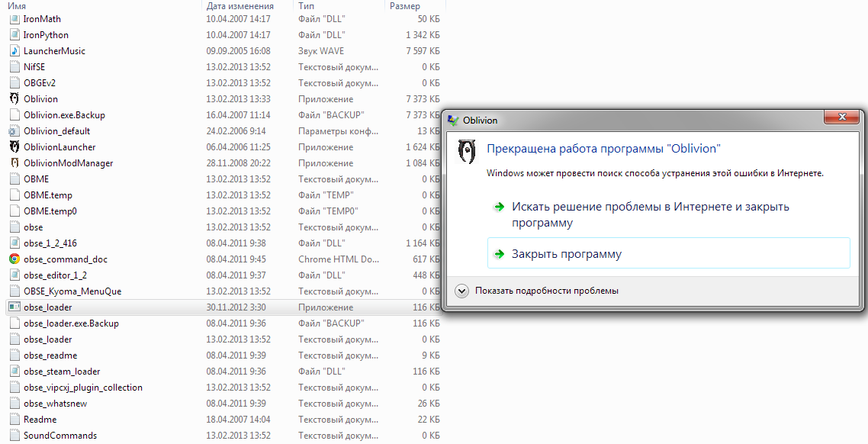The height and width of the screenshot is (444, 868).
Task: Sort by the Дата изменения column header
Action: click(x=240, y=6)
